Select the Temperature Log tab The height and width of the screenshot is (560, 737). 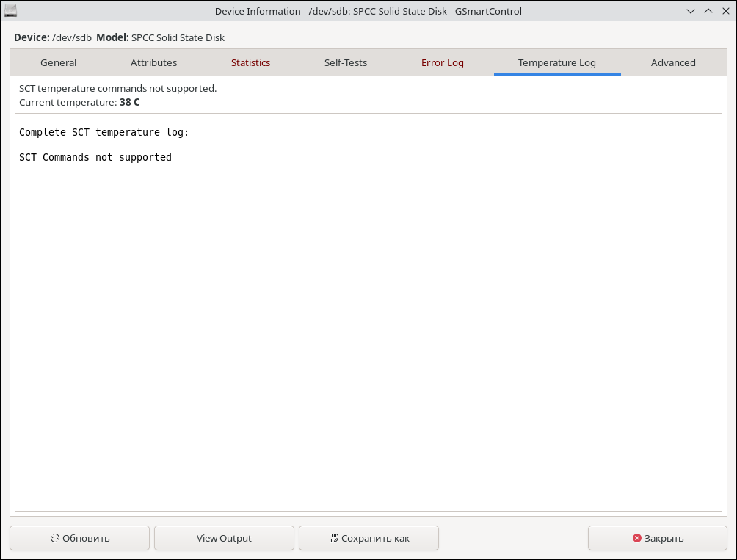pyautogui.click(x=556, y=63)
